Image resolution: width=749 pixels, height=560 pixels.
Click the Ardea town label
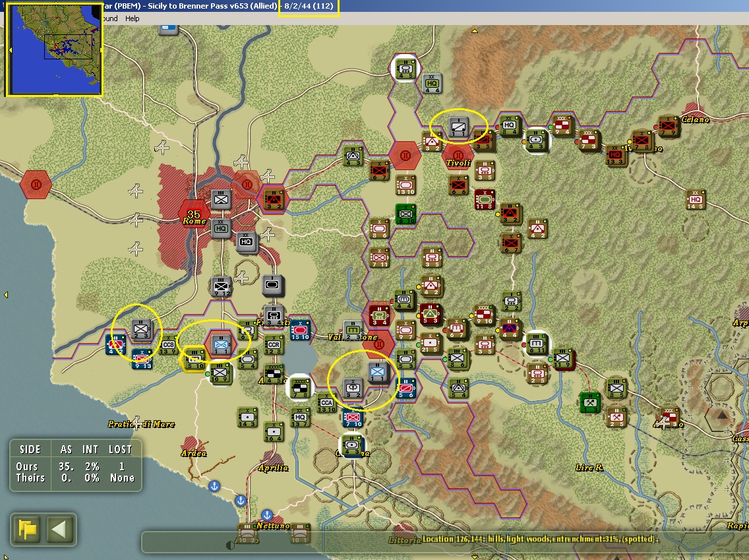(194, 453)
